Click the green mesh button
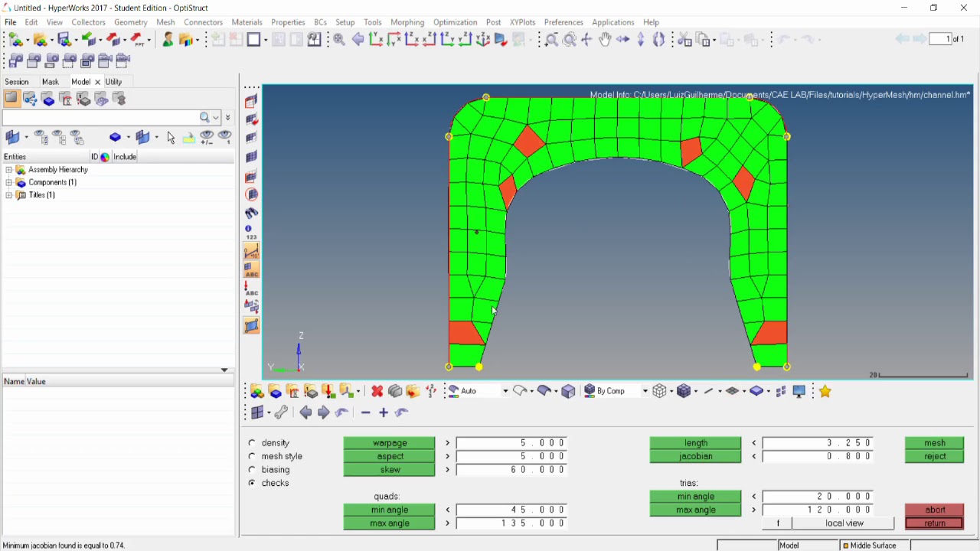 934,443
